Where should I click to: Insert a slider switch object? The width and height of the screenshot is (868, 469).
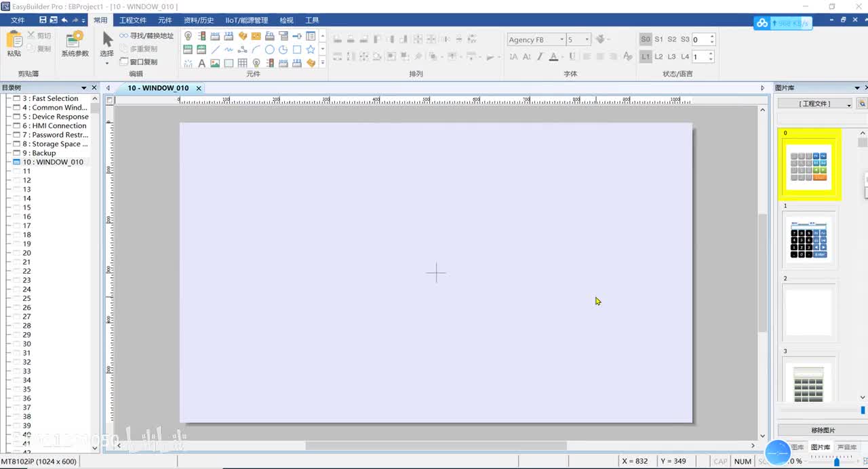click(x=297, y=36)
